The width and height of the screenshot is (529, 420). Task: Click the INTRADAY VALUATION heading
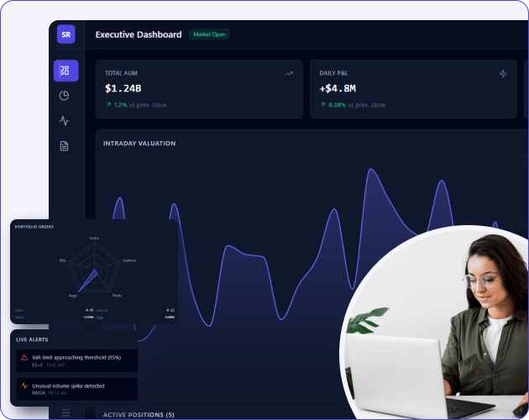139,144
